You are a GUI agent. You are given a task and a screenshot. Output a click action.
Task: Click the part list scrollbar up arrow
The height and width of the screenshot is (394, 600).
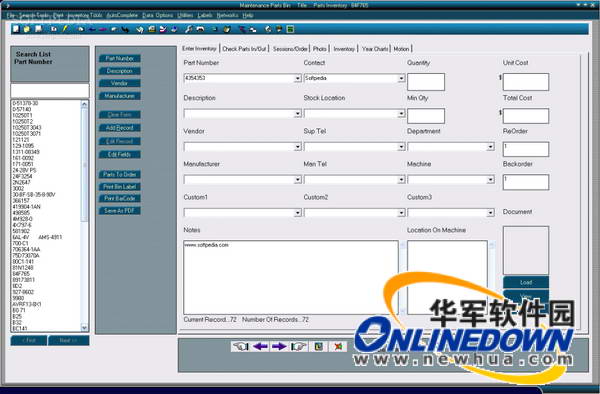pos(84,104)
